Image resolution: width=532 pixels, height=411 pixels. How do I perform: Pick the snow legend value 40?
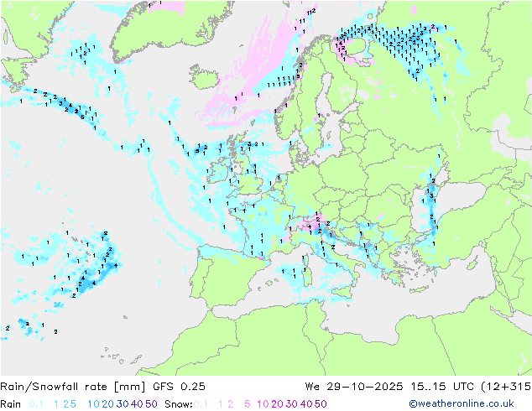(x=306, y=404)
